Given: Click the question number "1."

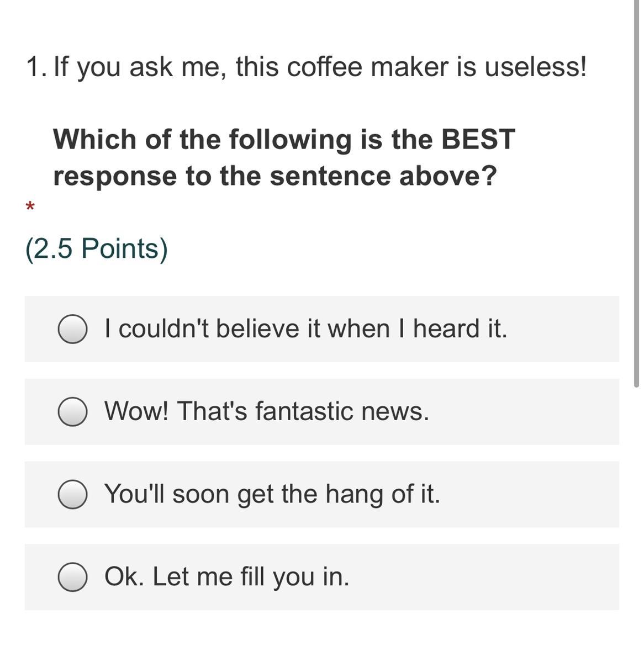Looking at the screenshot, I should click(37, 67).
